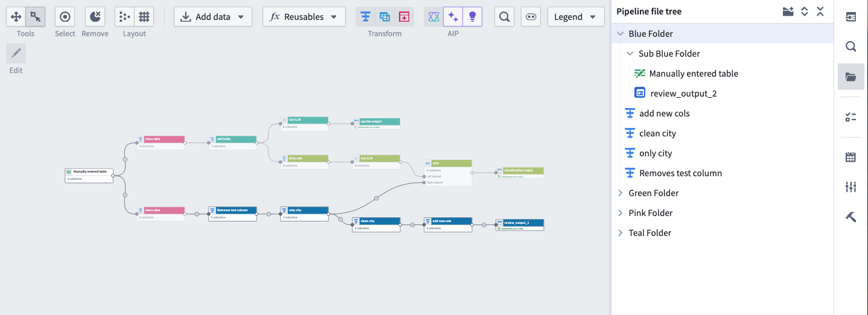Open the Reusables dropdown
This screenshot has height=315, width=868.
pyautogui.click(x=304, y=17)
